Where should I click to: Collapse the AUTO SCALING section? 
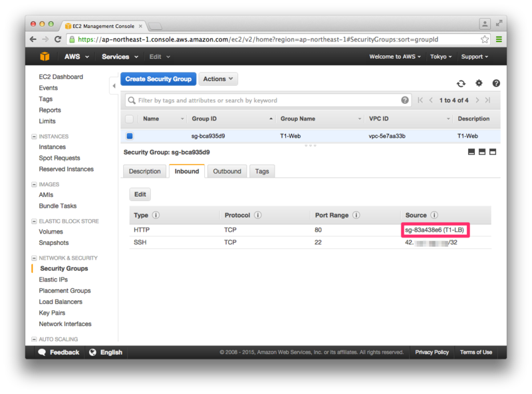click(x=34, y=339)
